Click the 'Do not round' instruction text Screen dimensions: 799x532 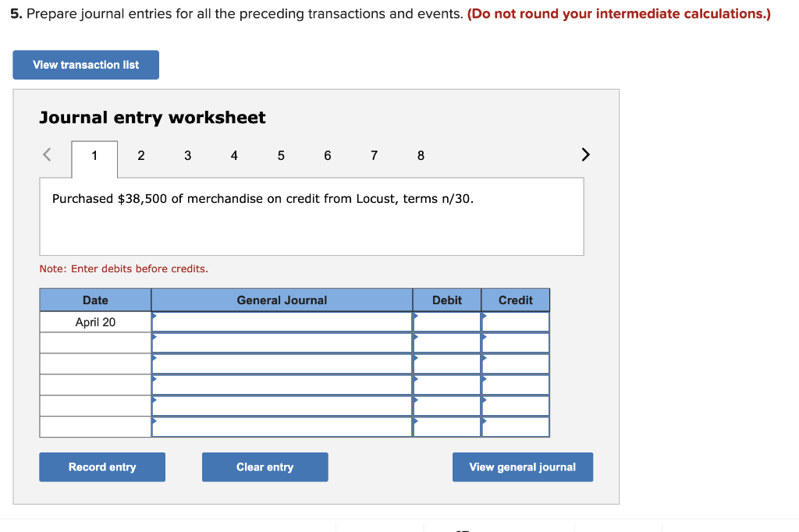[x=619, y=14]
